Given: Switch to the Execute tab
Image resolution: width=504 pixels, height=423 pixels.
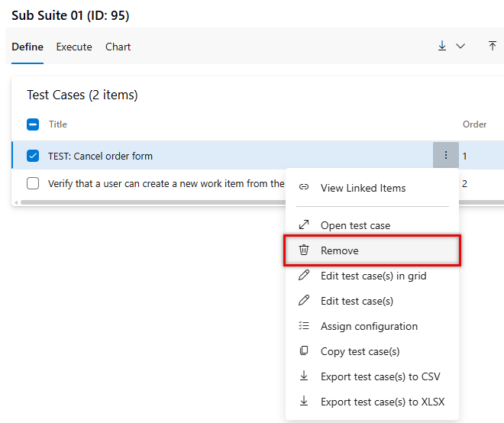Looking at the screenshot, I should pos(74,47).
